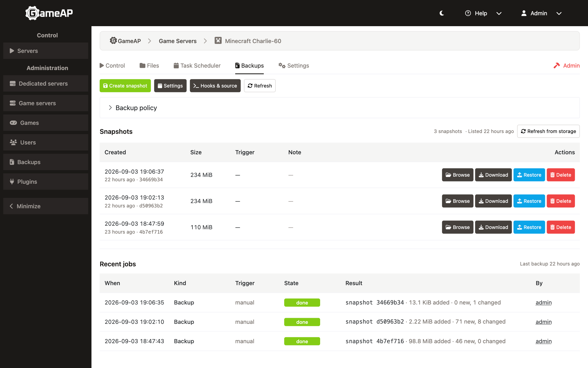Screen dimensions: 588x368
Task: Click admin link for 18:47:43 job
Action: (x=544, y=341)
